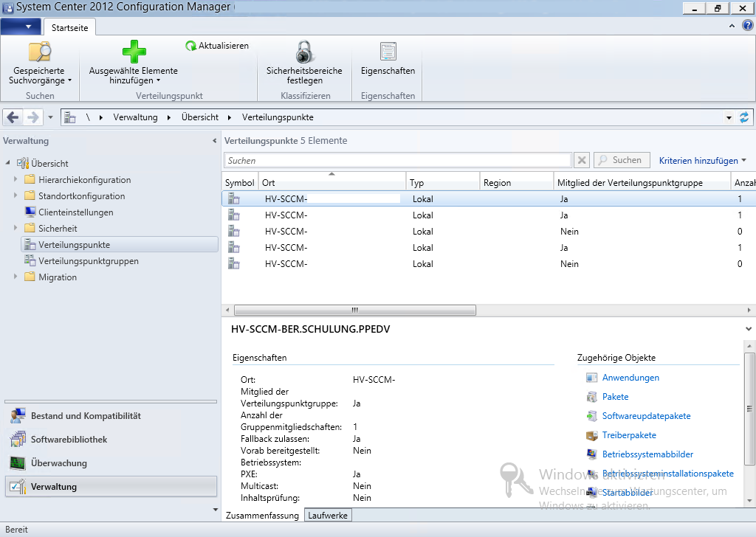Click Aktualisieren refresh icon in ribbon

pos(191,46)
